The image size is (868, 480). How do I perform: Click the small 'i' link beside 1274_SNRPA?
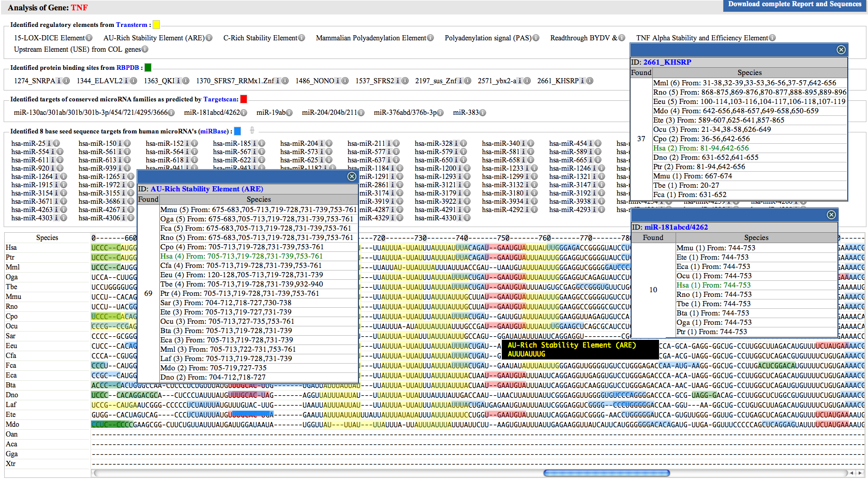tap(58, 81)
